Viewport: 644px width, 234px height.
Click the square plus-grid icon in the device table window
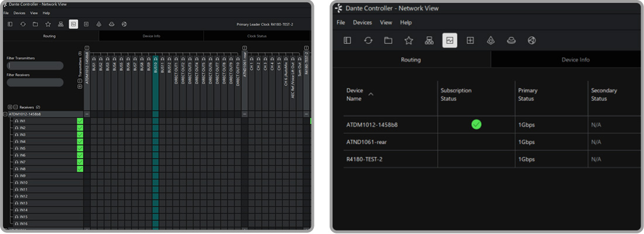pyautogui.click(x=470, y=40)
